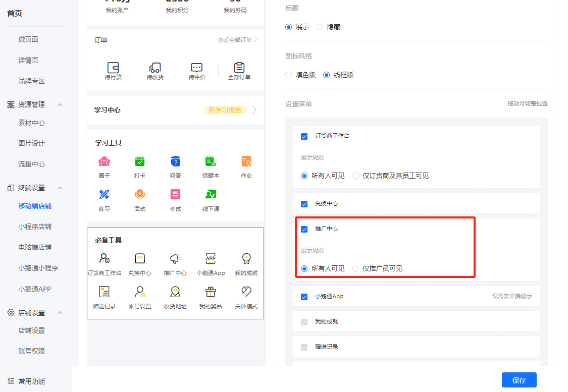Click the 推广中心 megaphone icon
Image resolution: width=568 pixels, height=392 pixels.
click(x=175, y=258)
